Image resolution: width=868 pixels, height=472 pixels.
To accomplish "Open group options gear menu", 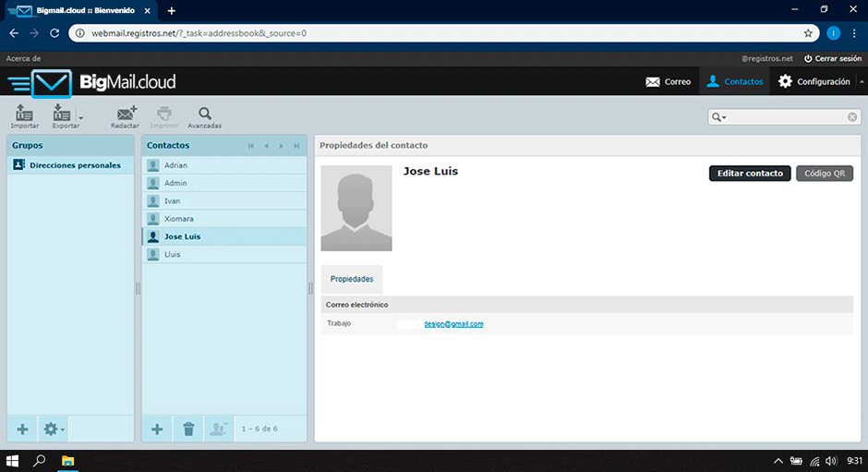I will 54,429.
